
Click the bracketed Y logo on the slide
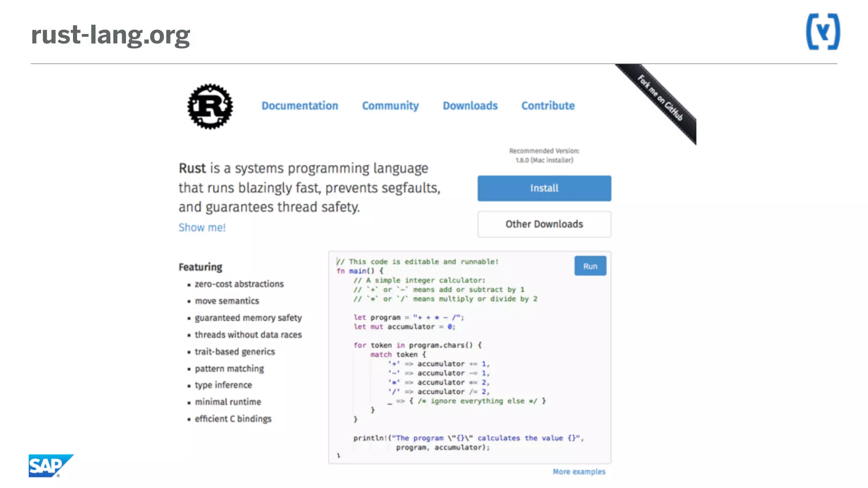(823, 32)
